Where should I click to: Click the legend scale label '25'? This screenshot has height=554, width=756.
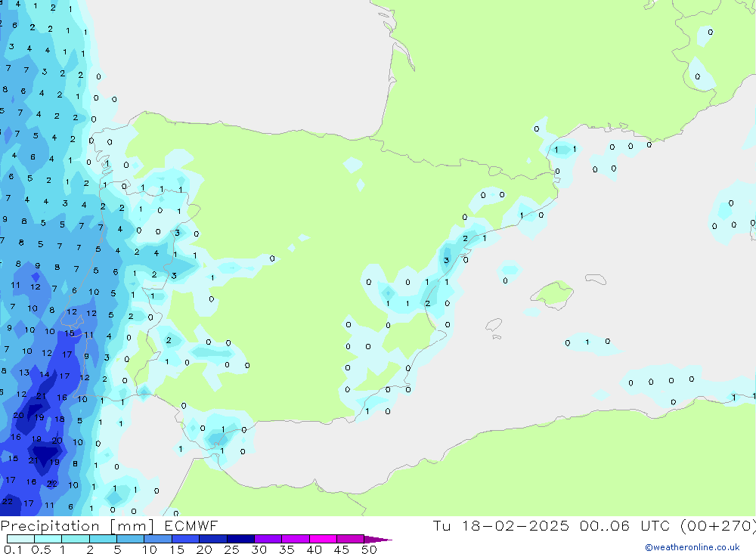tap(232, 549)
